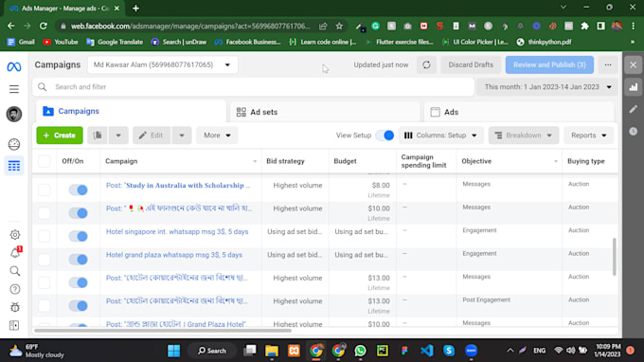Open the charts panel icon
The image size is (644, 362).
(634, 87)
